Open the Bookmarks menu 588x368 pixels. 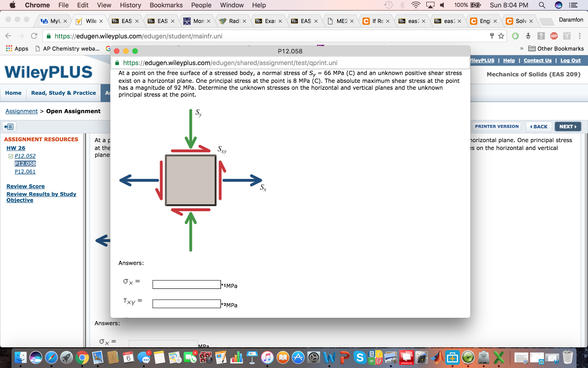(166, 5)
